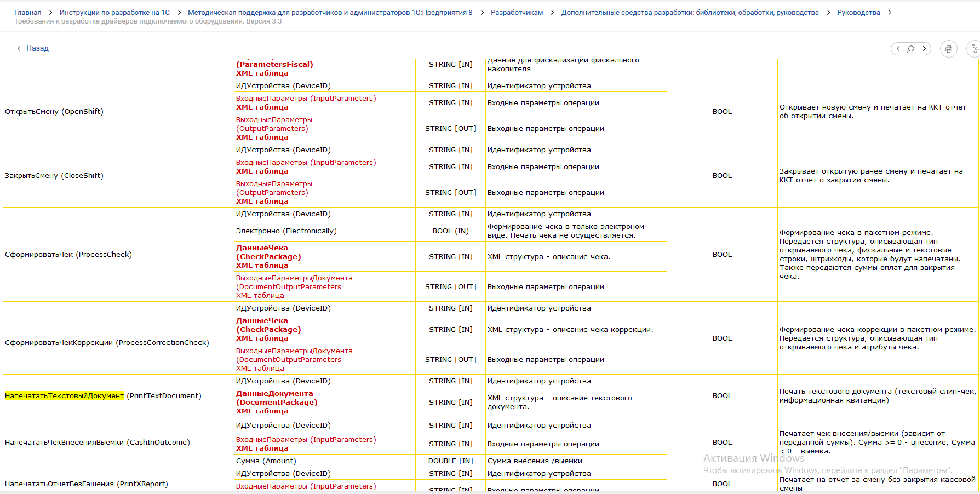Viewport: 980px width, 494px height.
Task: Click page title 'Требования к разработке драйверов' text
Action: (x=148, y=21)
